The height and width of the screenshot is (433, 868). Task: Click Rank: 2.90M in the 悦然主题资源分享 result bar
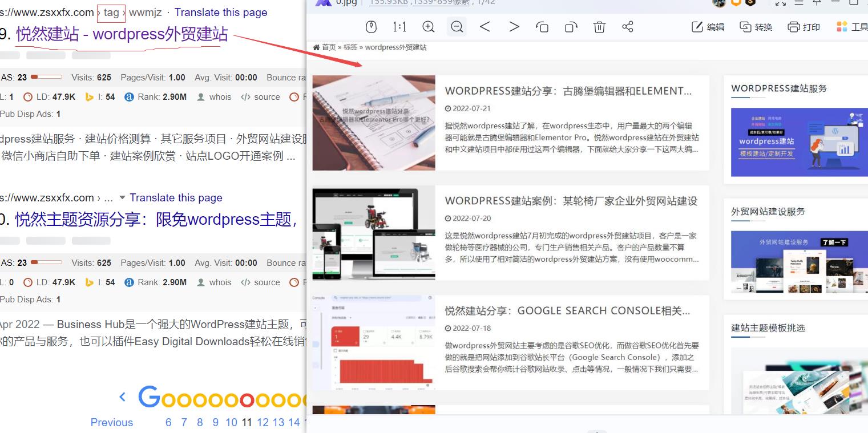pyautogui.click(x=156, y=282)
